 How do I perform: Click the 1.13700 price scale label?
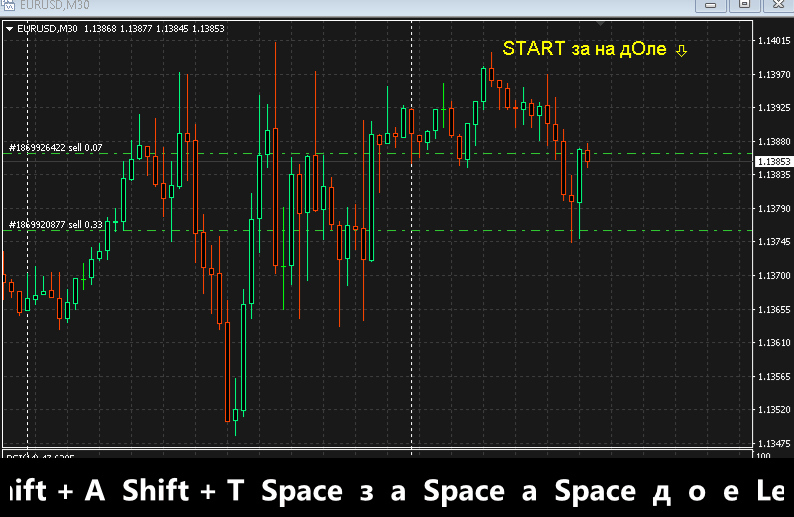[x=773, y=275]
